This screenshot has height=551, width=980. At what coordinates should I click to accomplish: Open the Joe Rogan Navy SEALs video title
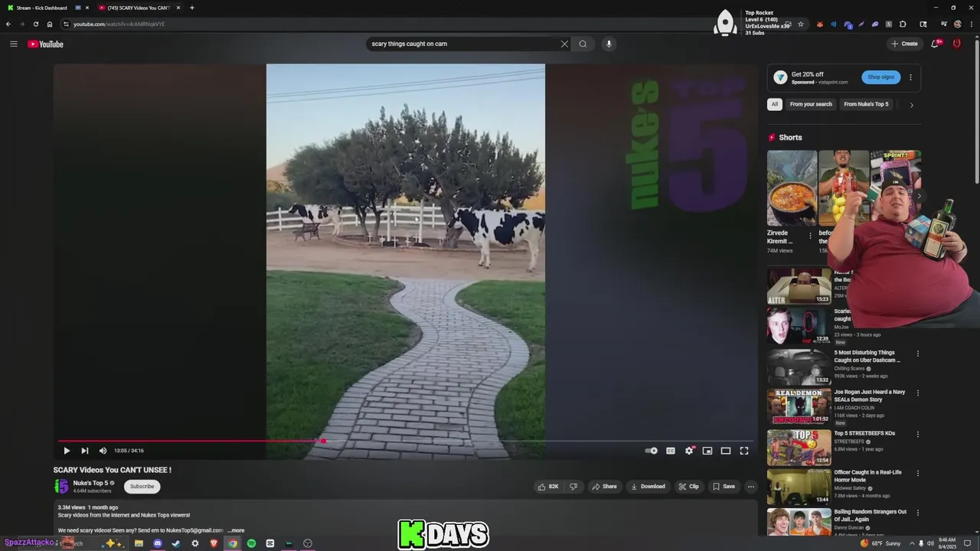[x=870, y=396]
